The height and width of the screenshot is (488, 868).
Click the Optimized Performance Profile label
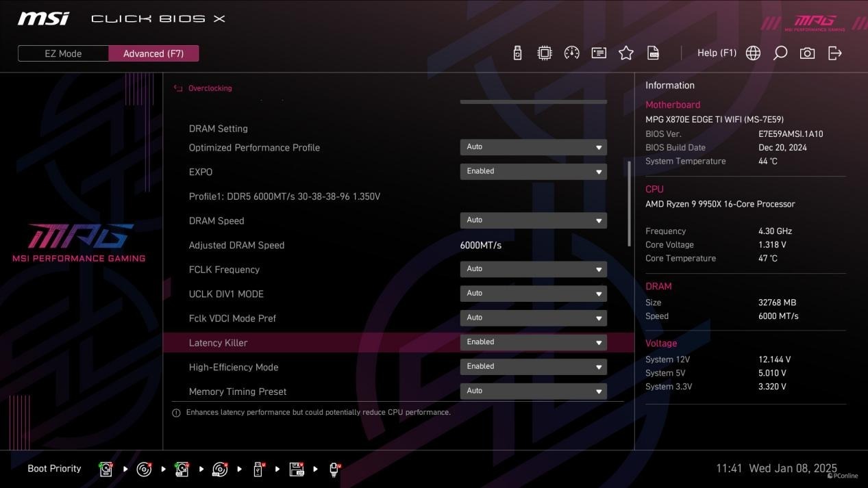[254, 148]
